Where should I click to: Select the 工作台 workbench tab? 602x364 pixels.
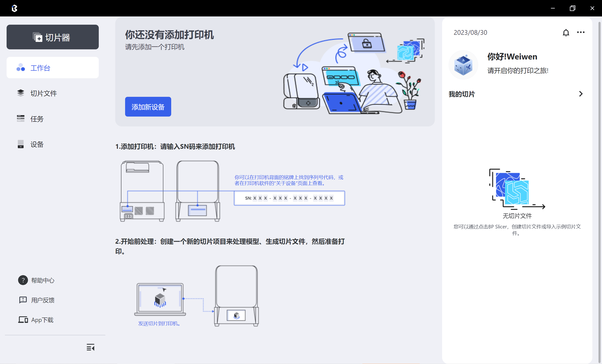[x=52, y=68]
